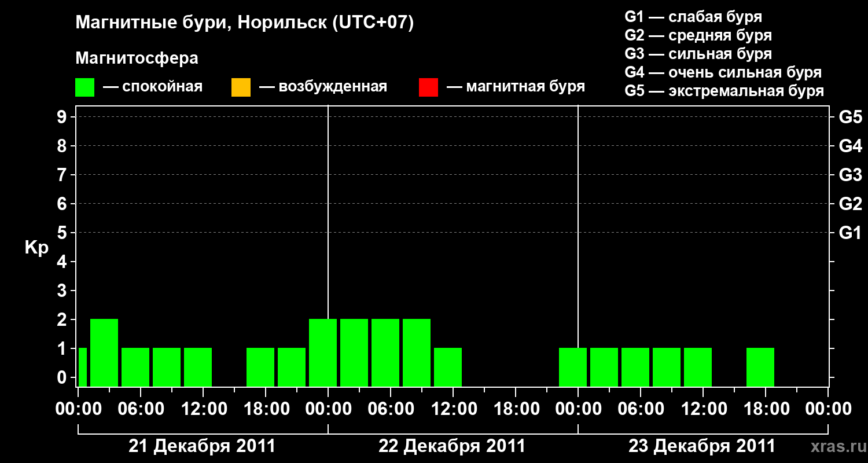The image size is (868, 463).
Task: Click the 18:00 tick label for 21 December
Action: pos(266,409)
